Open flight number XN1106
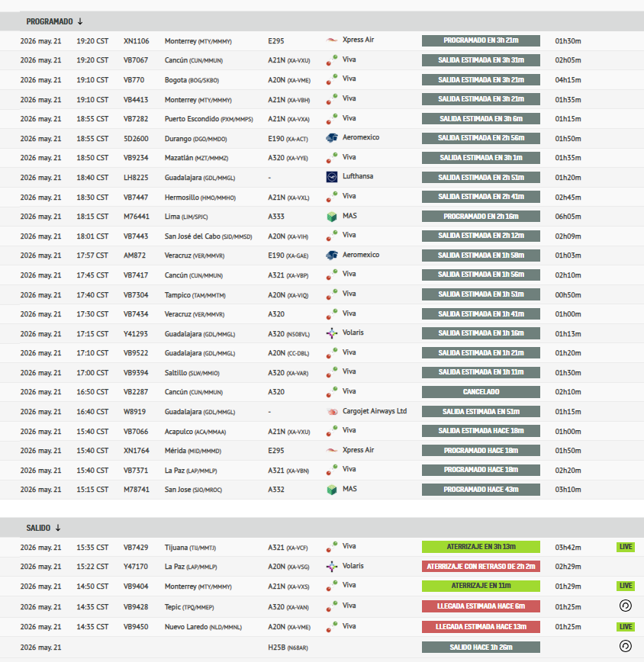Screen dimensions: 644x662 [137, 41]
